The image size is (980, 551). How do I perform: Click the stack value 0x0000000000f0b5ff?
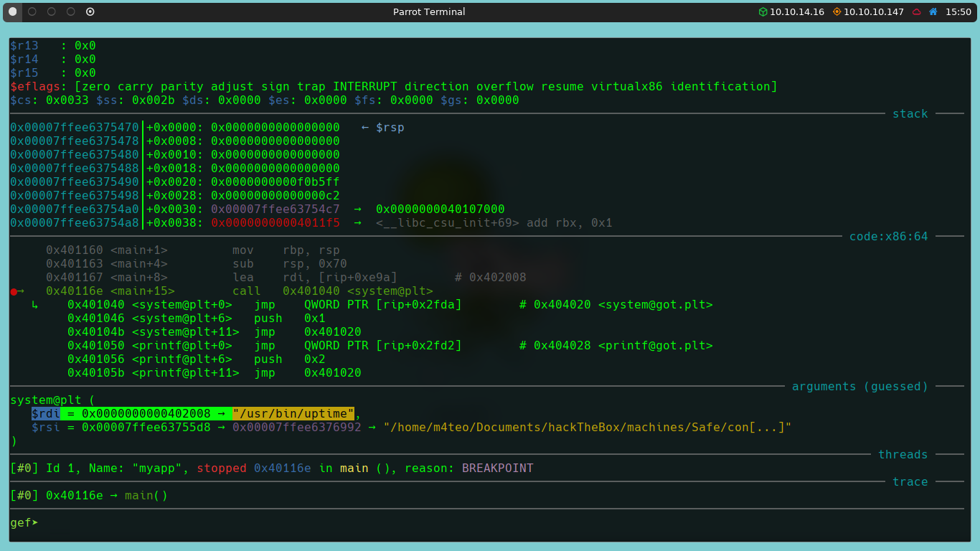(x=275, y=182)
